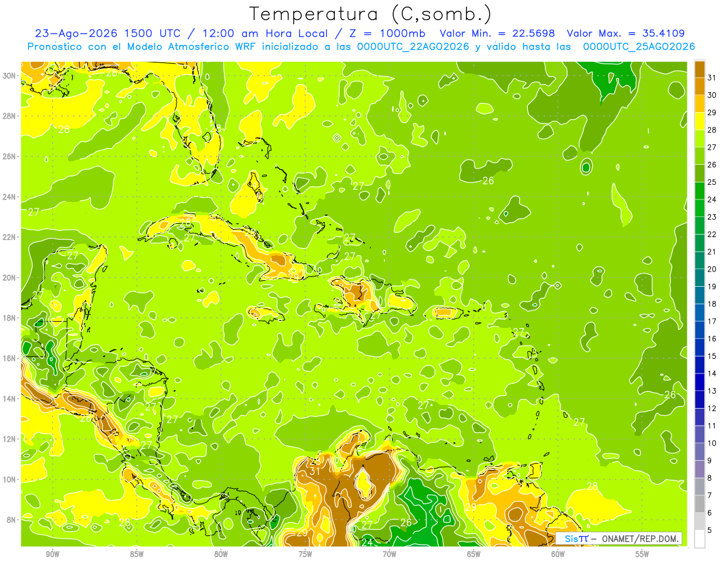This screenshot has height=562, width=728.
Task: Click the 85W longitude label
Action: click(x=137, y=554)
